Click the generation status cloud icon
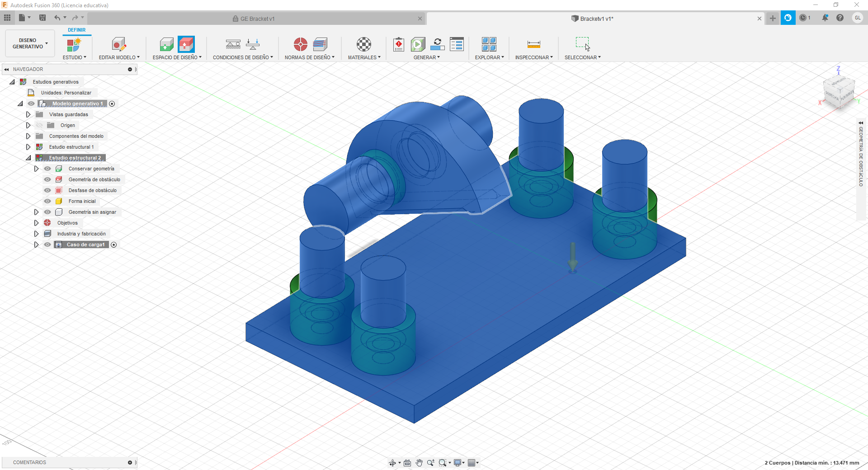868x470 pixels. pos(438,44)
